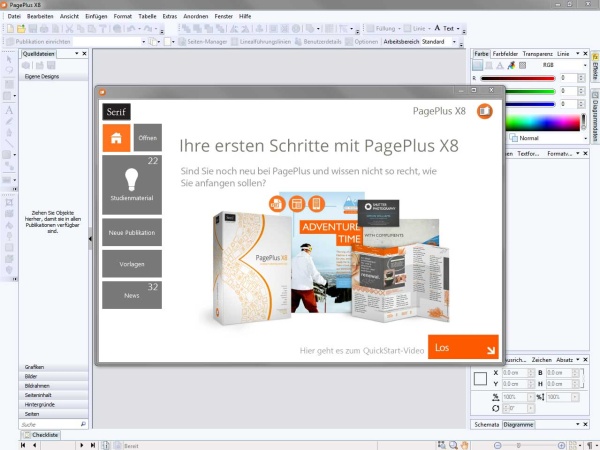The width and height of the screenshot is (600, 450).
Task: Open the Tabelle menu
Action: point(147,16)
